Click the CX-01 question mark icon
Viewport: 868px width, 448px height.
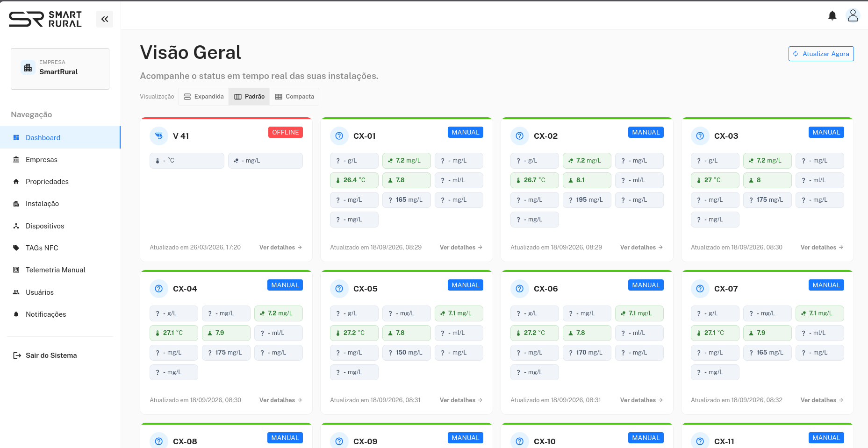339,136
